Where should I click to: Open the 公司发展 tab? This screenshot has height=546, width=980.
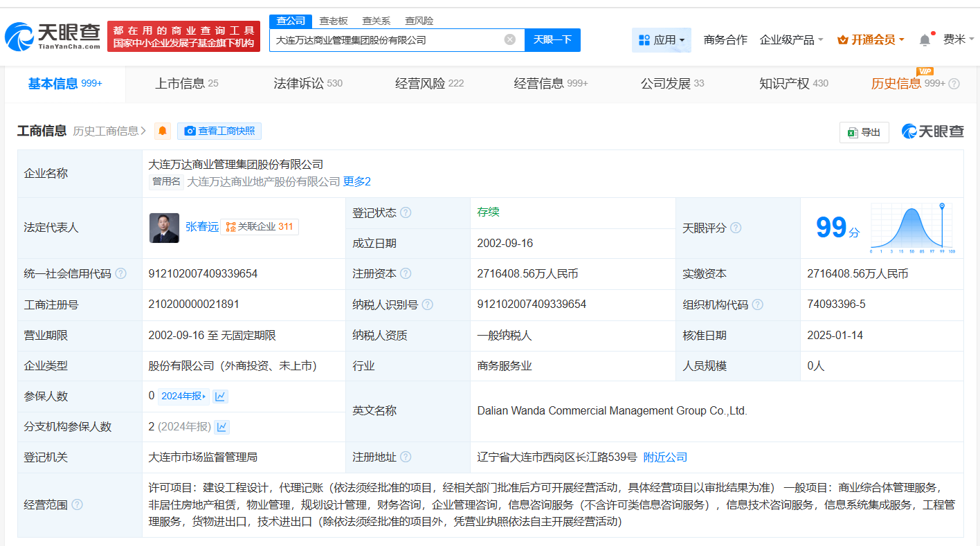point(672,84)
